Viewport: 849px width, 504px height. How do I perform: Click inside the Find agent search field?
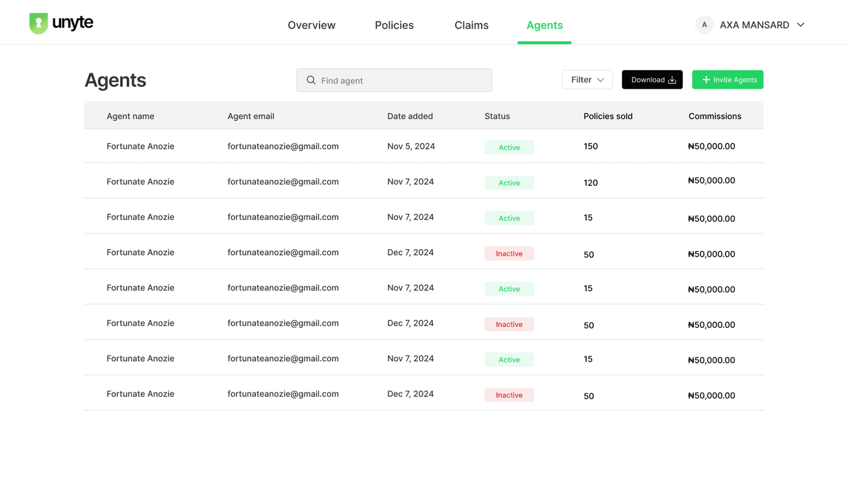tap(394, 80)
